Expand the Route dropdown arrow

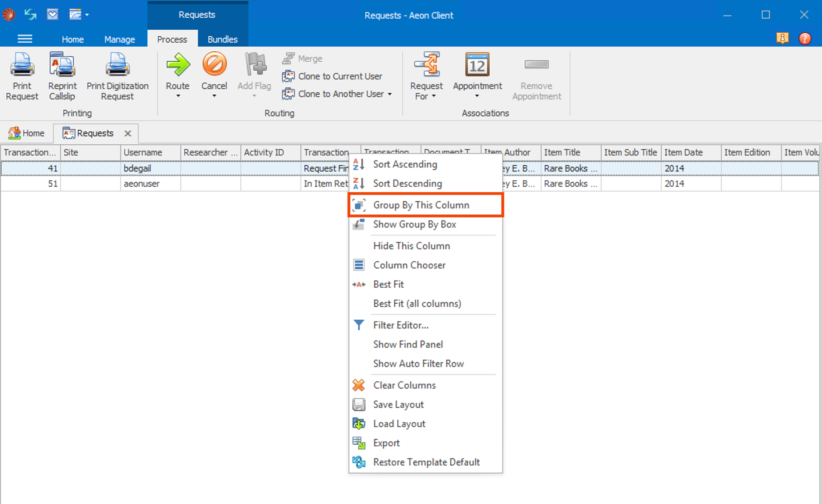pyautogui.click(x=177, y=96)
